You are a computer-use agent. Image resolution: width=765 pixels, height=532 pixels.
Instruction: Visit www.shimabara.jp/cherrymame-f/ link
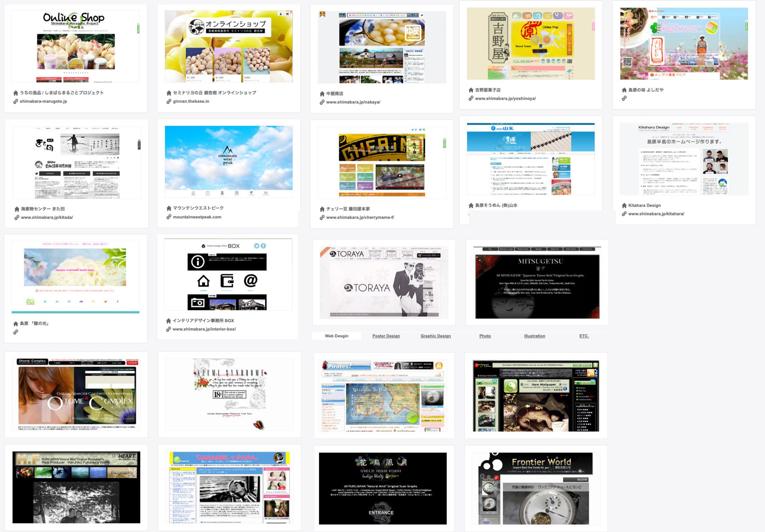[x=360, y=217]
